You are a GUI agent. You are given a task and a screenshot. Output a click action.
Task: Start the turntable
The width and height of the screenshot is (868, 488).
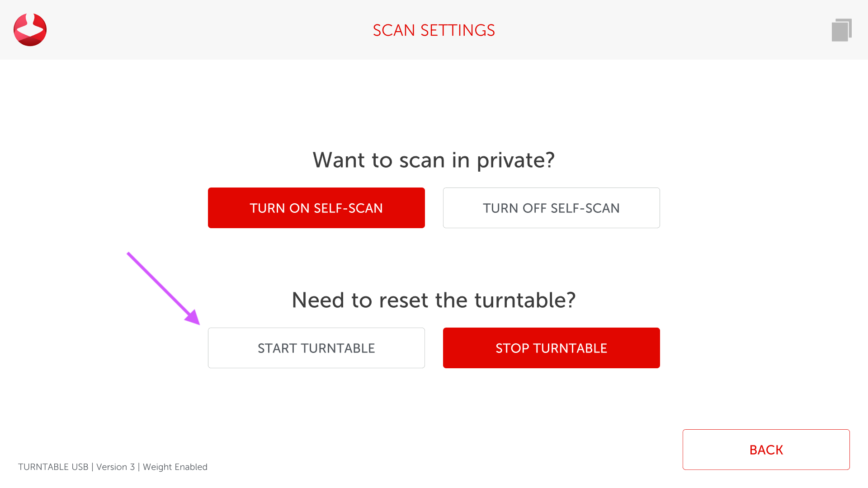[316, 348]
